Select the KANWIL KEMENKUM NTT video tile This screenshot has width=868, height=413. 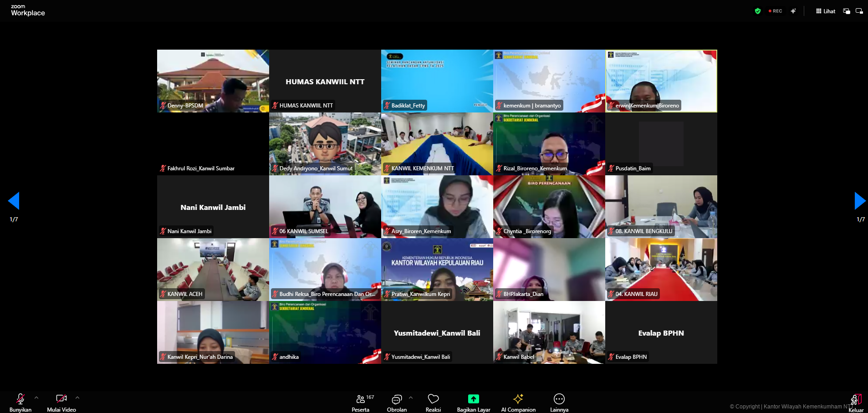point(437,144)
